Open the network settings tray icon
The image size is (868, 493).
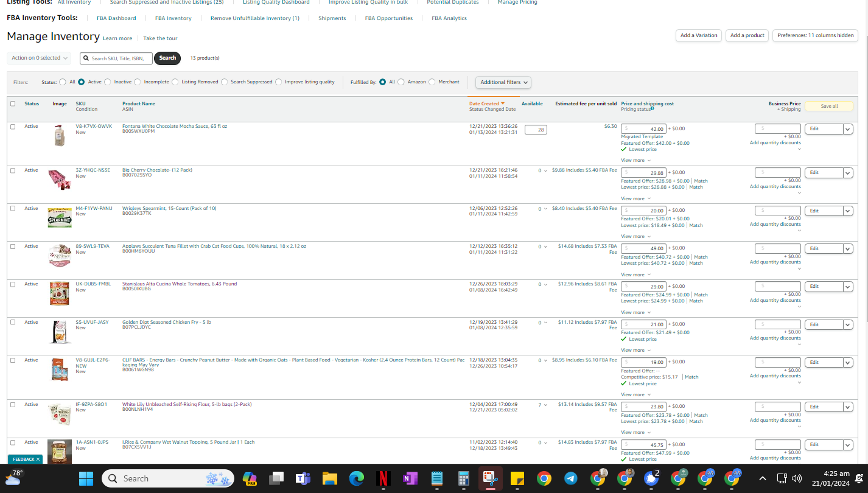782,478
